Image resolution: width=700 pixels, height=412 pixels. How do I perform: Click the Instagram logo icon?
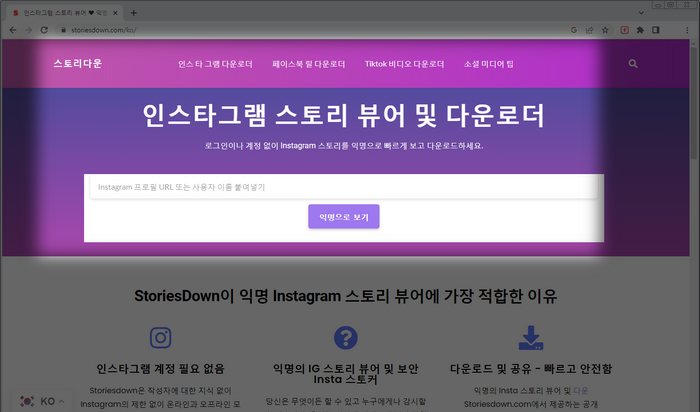(161, 337)
